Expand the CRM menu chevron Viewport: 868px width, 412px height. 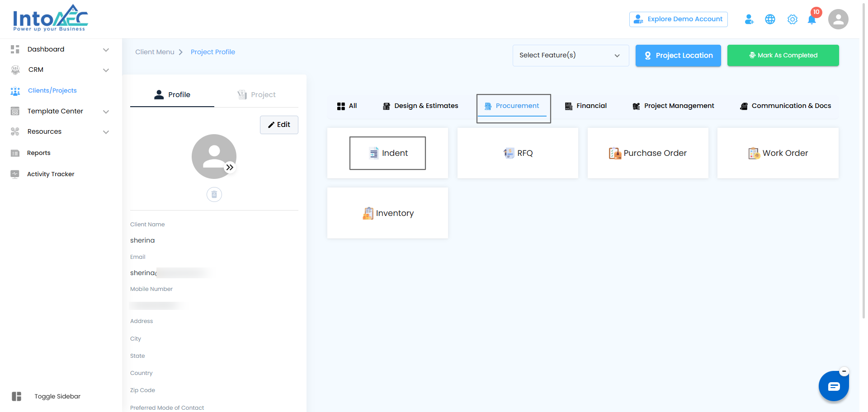point(106,70)
